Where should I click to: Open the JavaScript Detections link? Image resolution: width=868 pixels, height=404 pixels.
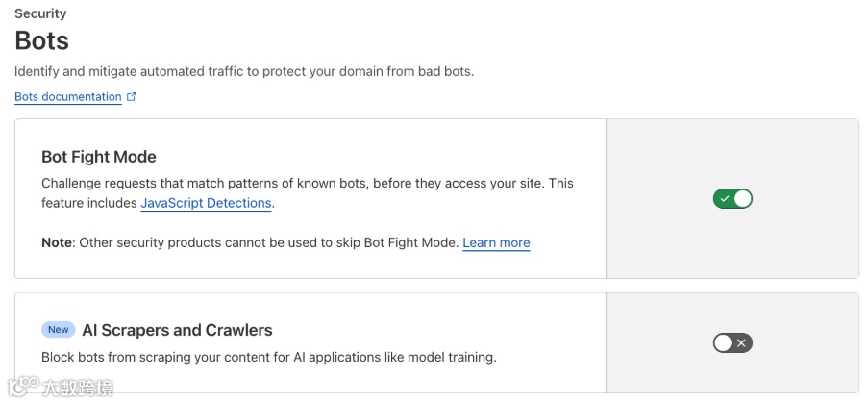[207, 203]
